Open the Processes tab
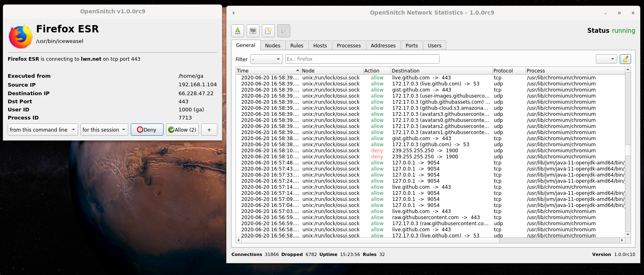 coord(349,45)
